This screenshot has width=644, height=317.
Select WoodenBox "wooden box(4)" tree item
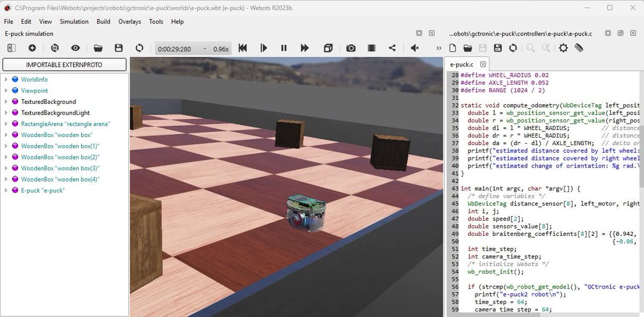coord(60,179)
